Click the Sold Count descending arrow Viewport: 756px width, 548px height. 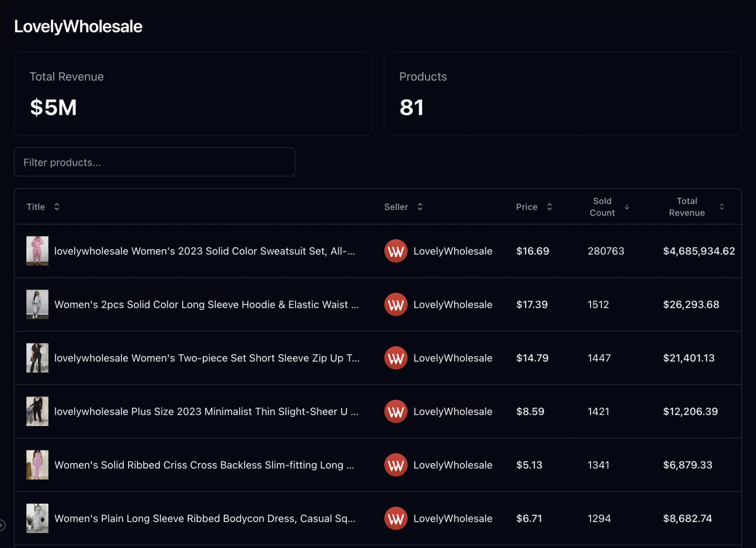pos(627,207)
